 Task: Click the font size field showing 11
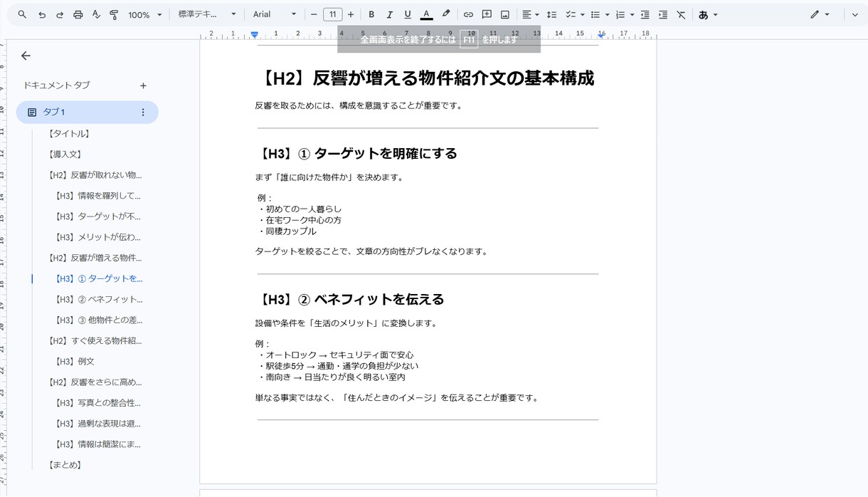pos(332,14)
